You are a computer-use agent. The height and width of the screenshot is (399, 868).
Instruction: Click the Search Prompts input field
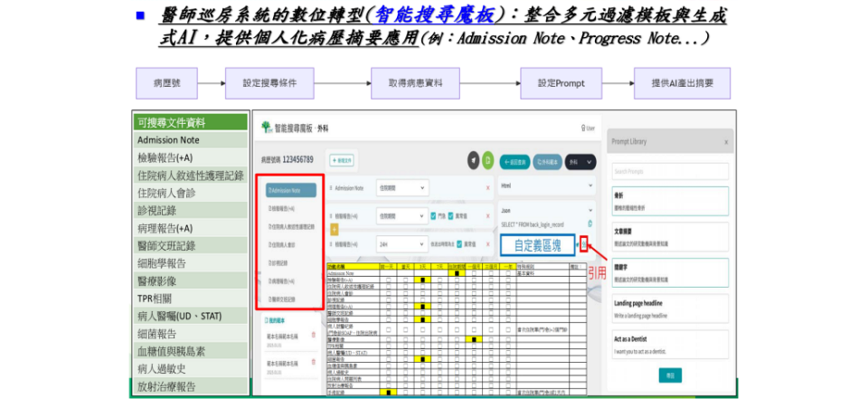(668, 170)
